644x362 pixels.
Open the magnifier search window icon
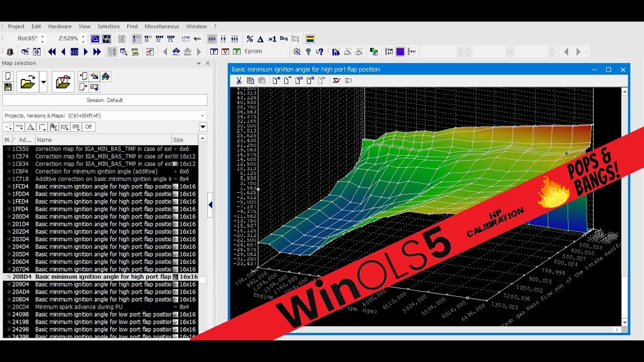124,51
